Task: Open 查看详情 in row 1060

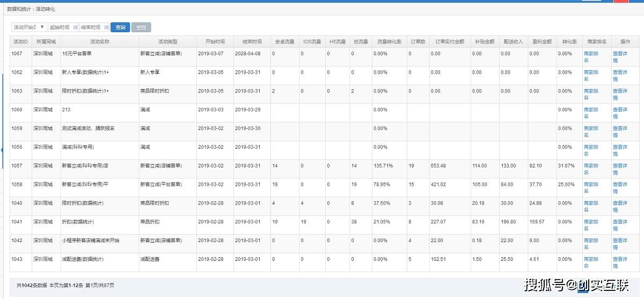Action: click(619, 113)
